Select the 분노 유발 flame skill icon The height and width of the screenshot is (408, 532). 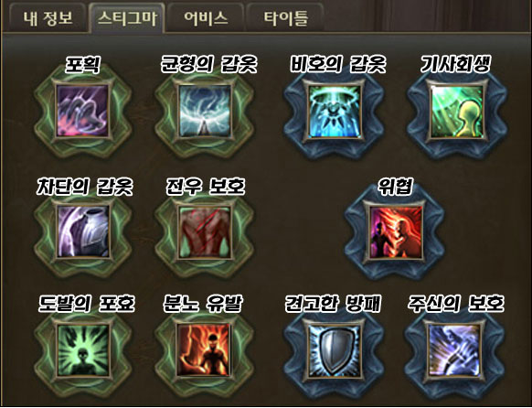pyautogui.click(x=205, y=350)
